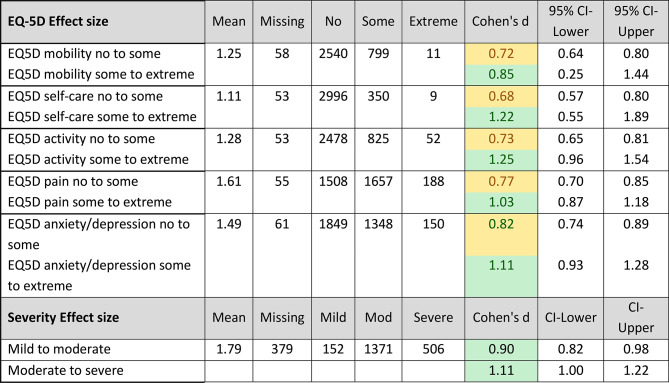
Task: Click the 'EQ5D self-care some to extreme' label
Action: click(x=102, y=117)
